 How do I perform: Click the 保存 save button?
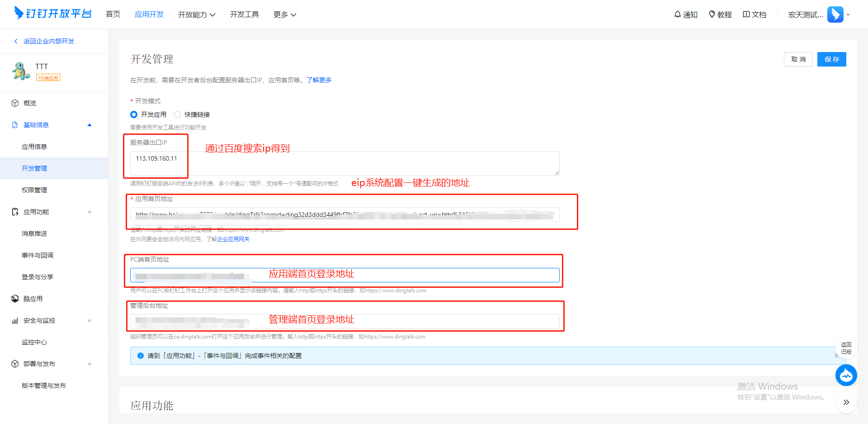[x=832, y=59]
